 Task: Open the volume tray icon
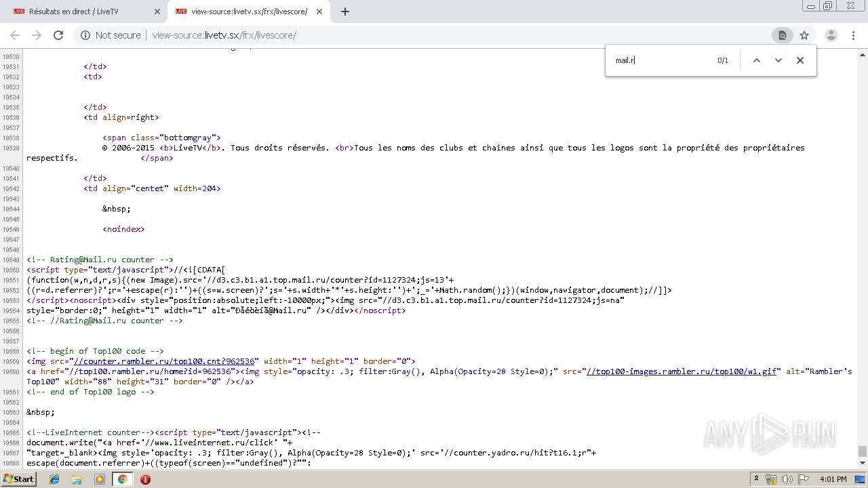click(x=789, y=479)
